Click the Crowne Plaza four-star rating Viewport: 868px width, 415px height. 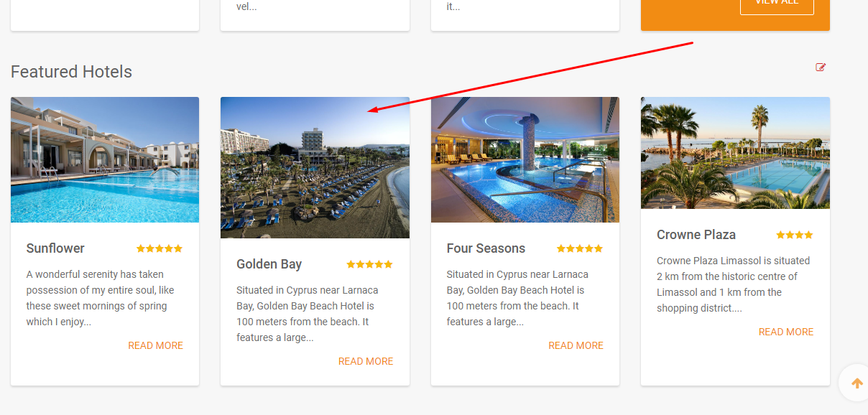pos(795,235)
